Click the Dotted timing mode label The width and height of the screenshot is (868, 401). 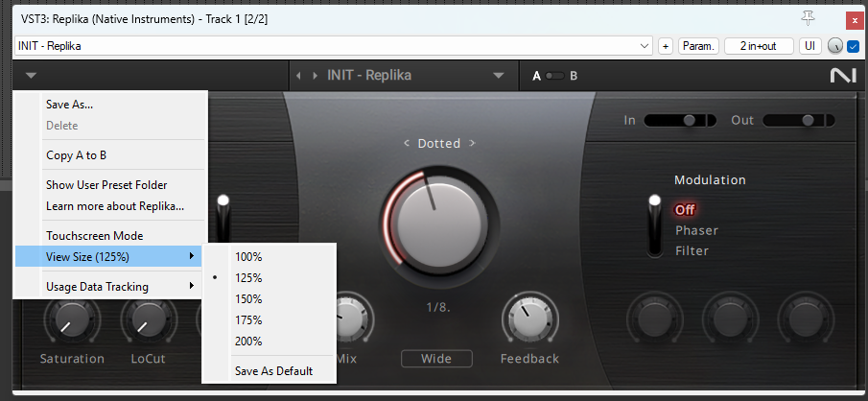point(439,144)
